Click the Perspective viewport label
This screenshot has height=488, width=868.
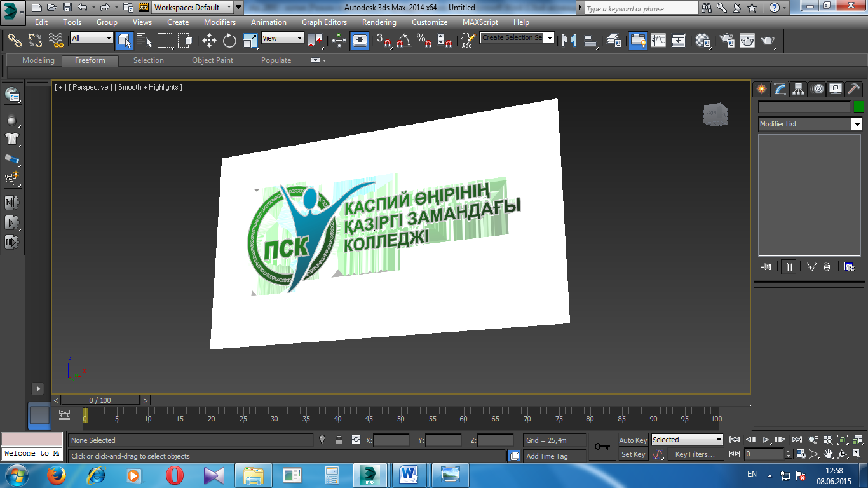[x=90, y=87]
